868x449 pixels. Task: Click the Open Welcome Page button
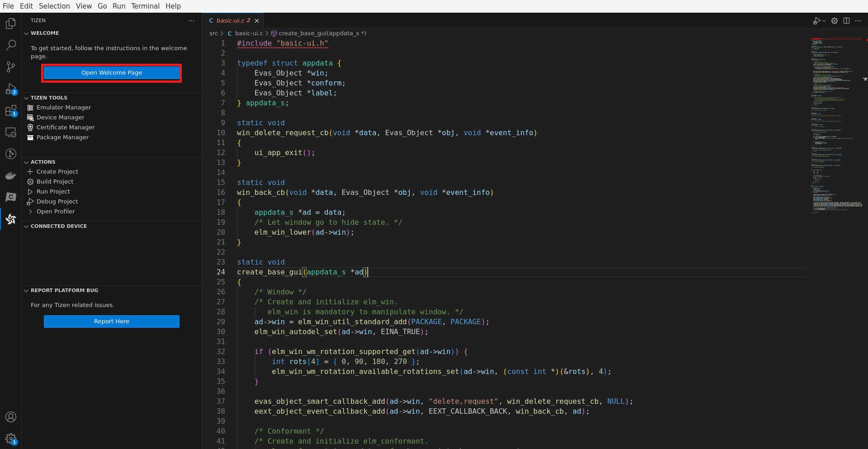(x=112, y=73)
